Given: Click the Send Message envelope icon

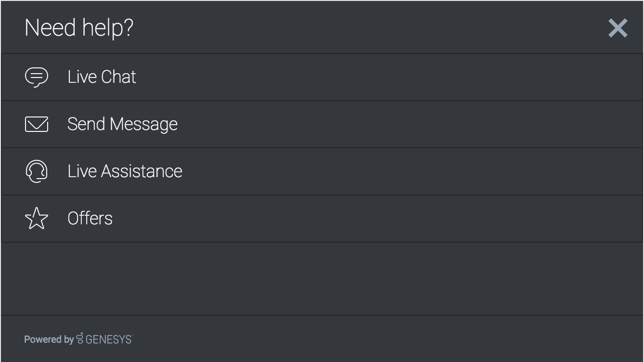Looking at the screenshot, I should pos(37,124).
